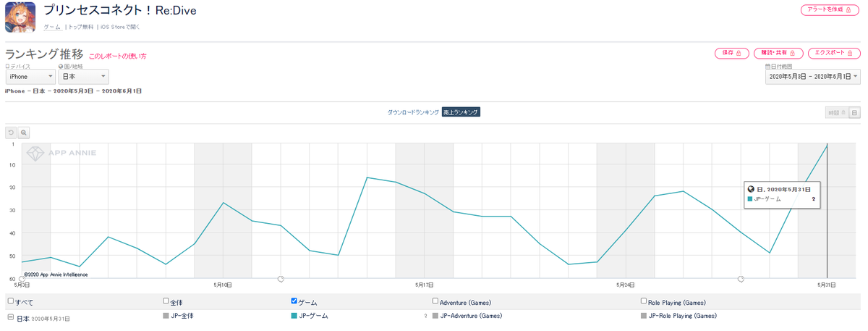The height and width of the screenshot is (331, 868).
Task: Toggle the Adventure (Games) checkbox
Action: 435,301
